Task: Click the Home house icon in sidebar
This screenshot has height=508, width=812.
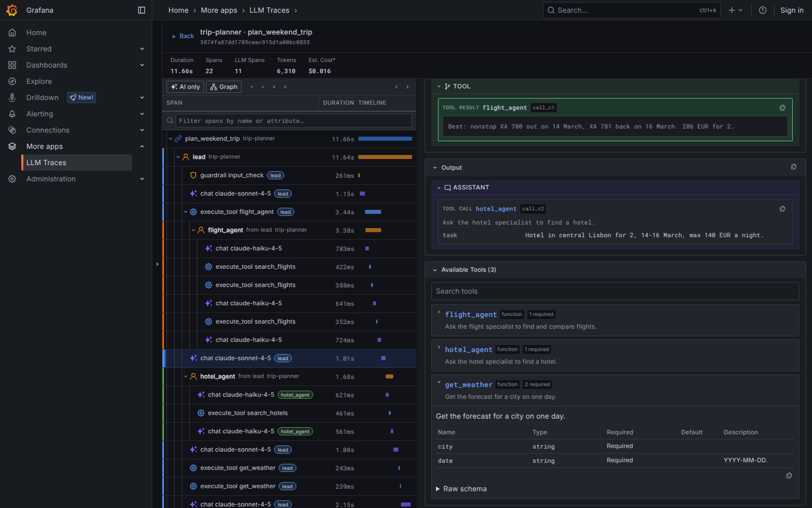Action: (12, 33)
